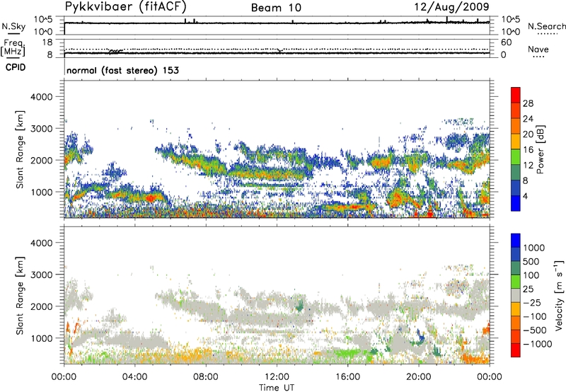Select the '4000' tick of Velocity panel
The width and height of the screenshot is (566, 392).
41,243
